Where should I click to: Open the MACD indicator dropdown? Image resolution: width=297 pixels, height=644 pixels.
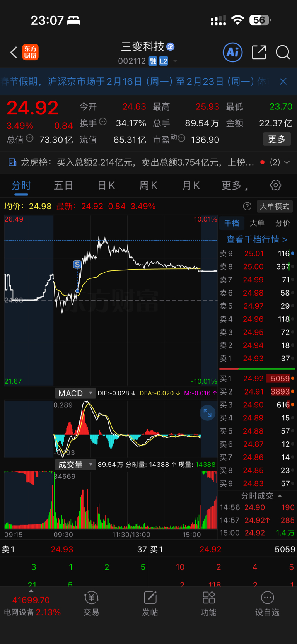(x=75, y=393)
